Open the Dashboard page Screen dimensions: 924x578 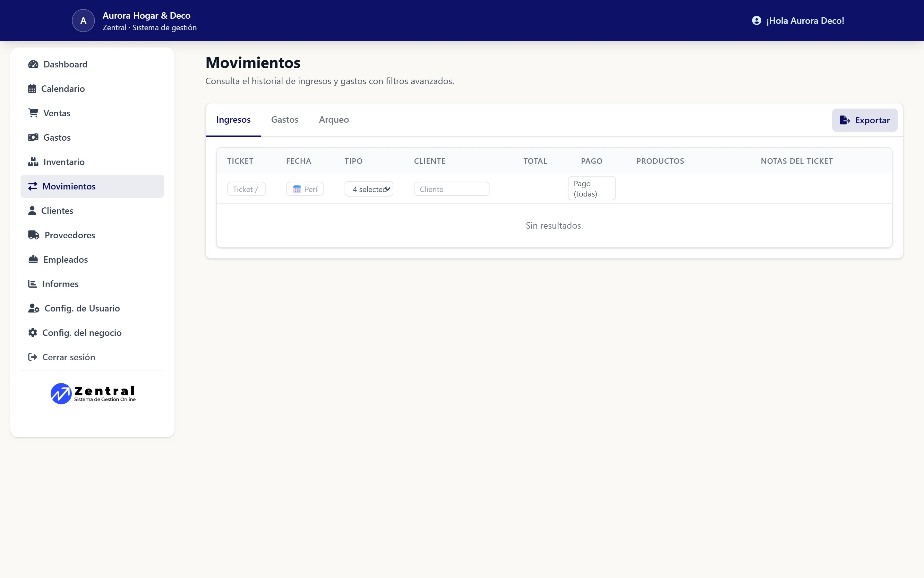(x=92, y=64)
